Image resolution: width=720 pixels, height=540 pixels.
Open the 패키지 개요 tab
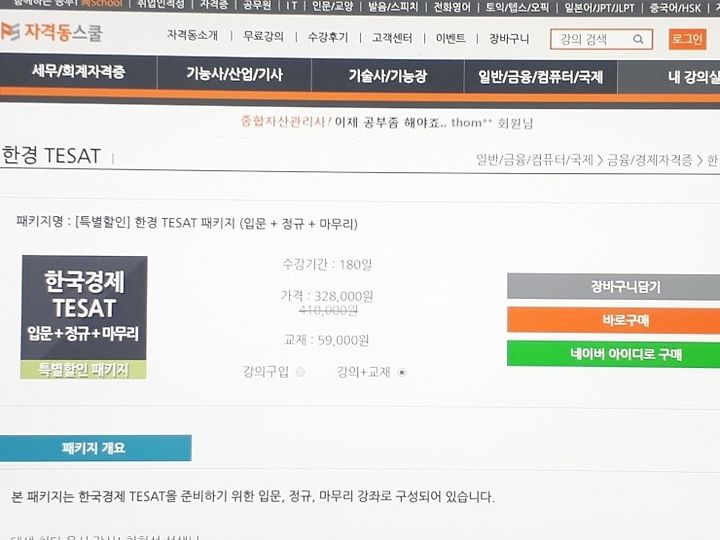96,448
